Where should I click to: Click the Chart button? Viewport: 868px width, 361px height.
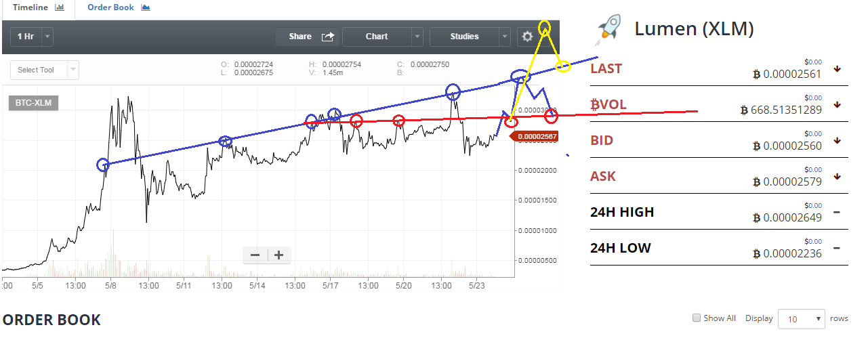pos(377,37)
